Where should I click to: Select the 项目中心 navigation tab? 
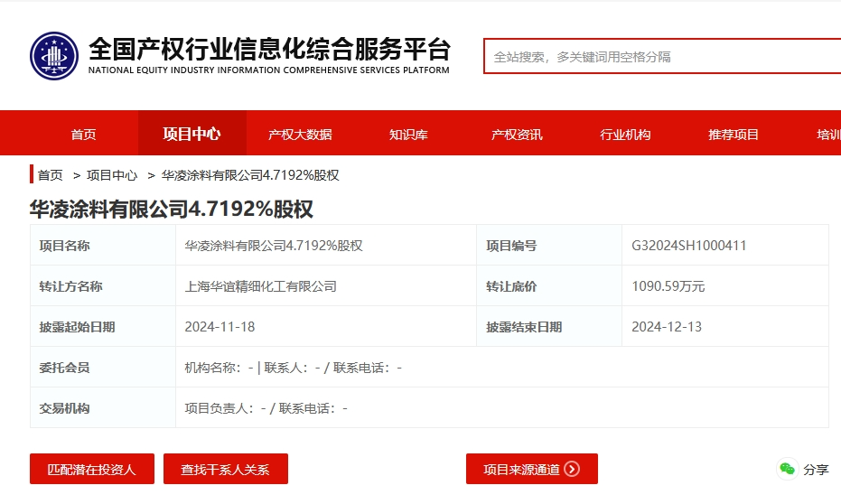pos(192,134)
